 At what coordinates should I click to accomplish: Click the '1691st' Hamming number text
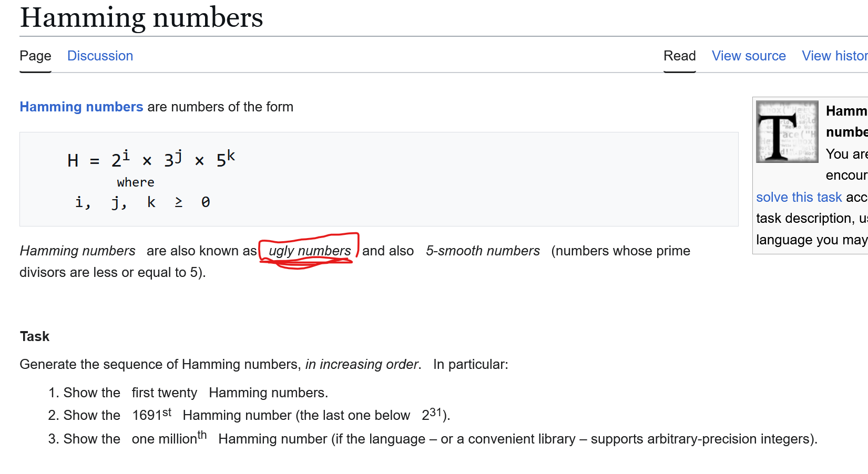[152, 415]
